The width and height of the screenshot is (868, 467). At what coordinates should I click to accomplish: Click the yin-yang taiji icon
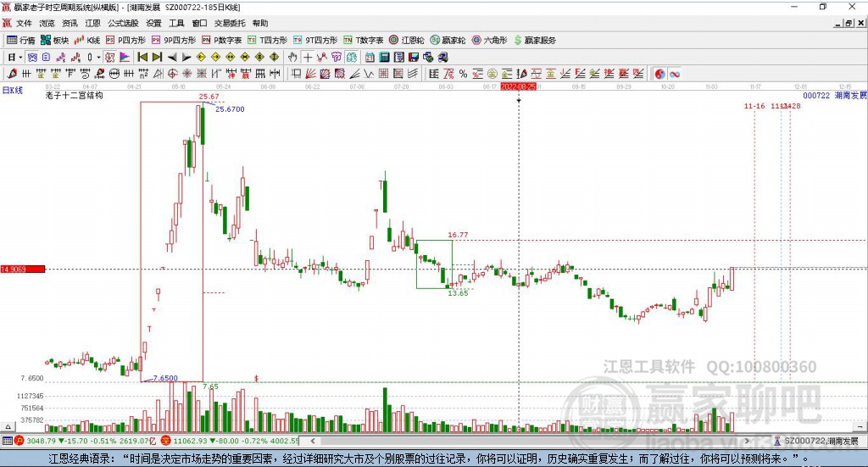(x=659, y=74)
